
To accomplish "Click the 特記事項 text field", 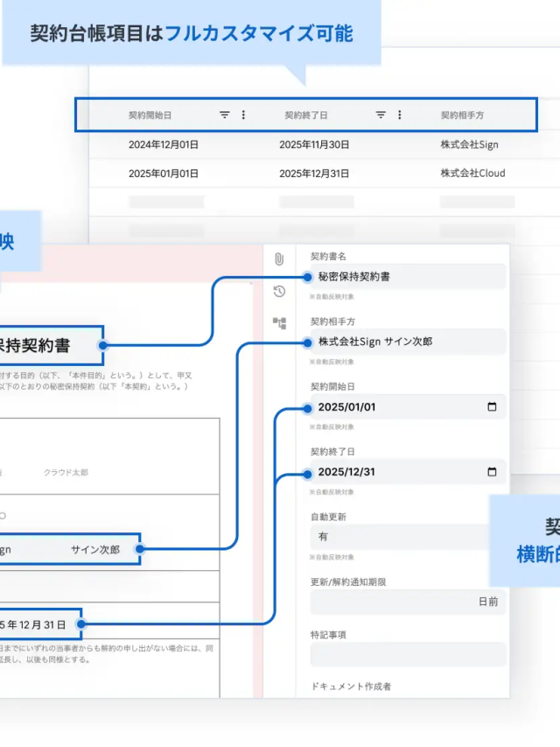I will pos(407,654).
